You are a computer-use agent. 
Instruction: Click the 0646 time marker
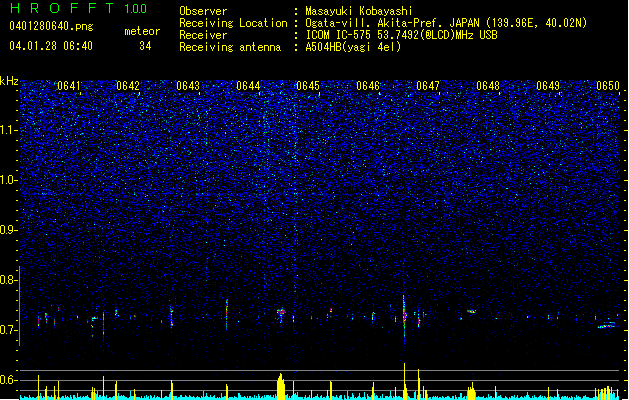pyautogui.click(x=368, y=86)
